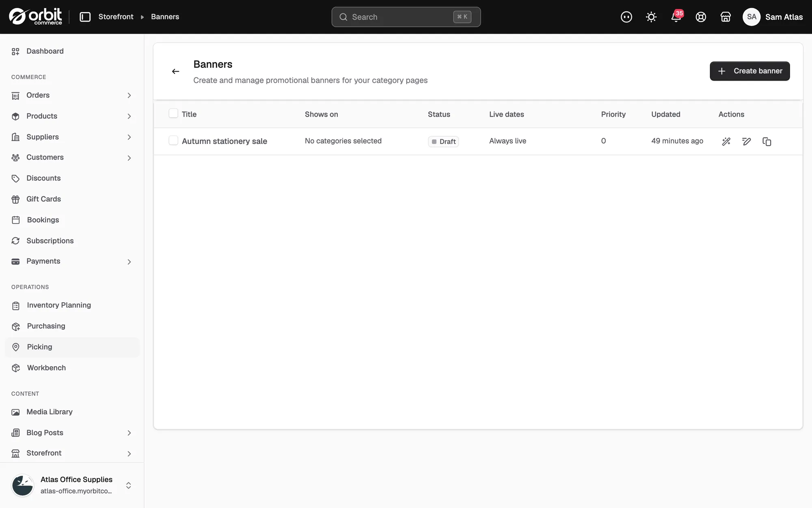
Task: Click the magic wand action for Autumn stationery sale
Action: pyautogui.click(x=726, y=141)
